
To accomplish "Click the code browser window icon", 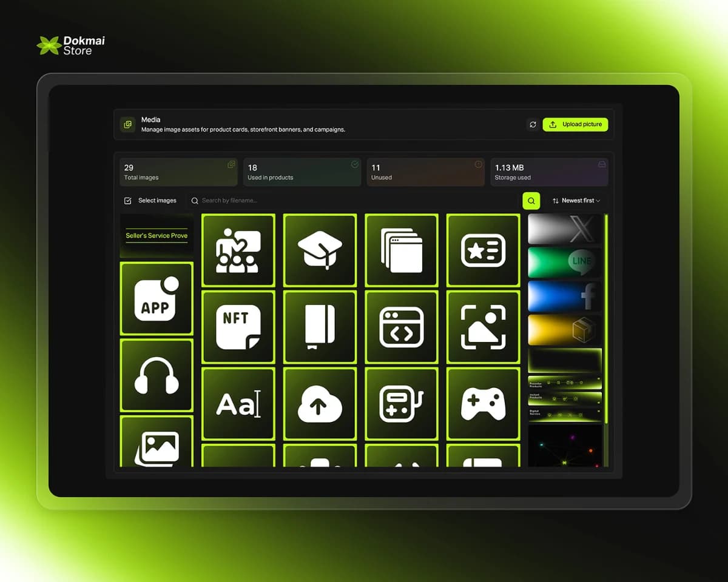I will [x=401, y=326].
